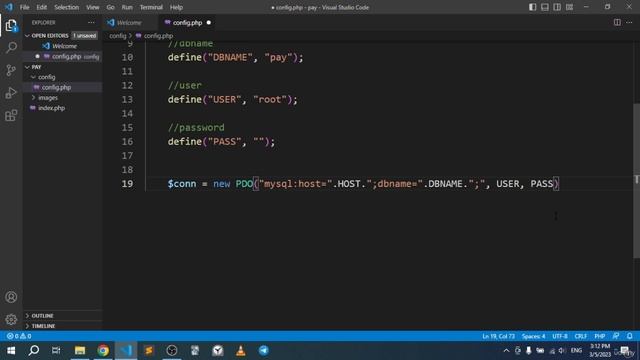Open the View menu
The image size is (640, 360).
[93, 7]
